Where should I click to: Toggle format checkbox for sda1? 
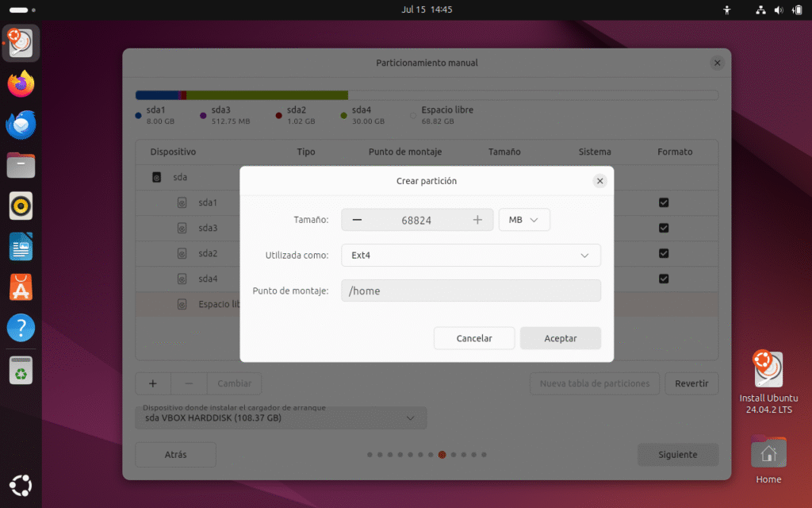tap(664, 202)
